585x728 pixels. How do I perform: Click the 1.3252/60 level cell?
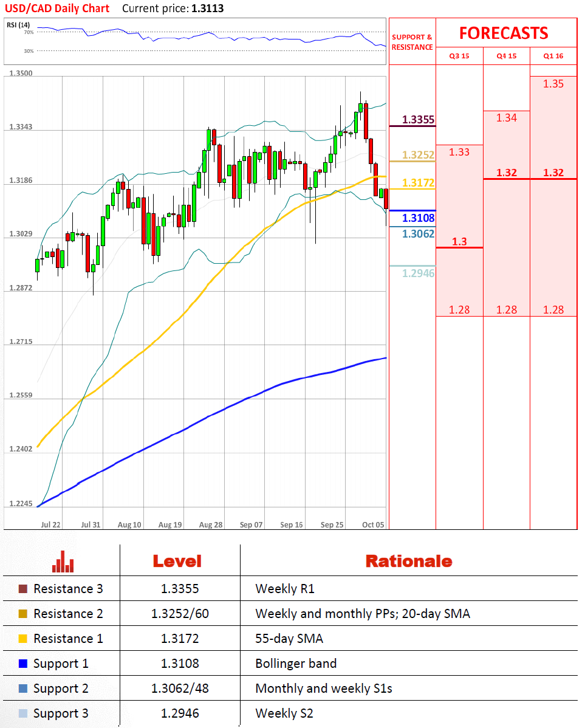[x=180, y=614]
